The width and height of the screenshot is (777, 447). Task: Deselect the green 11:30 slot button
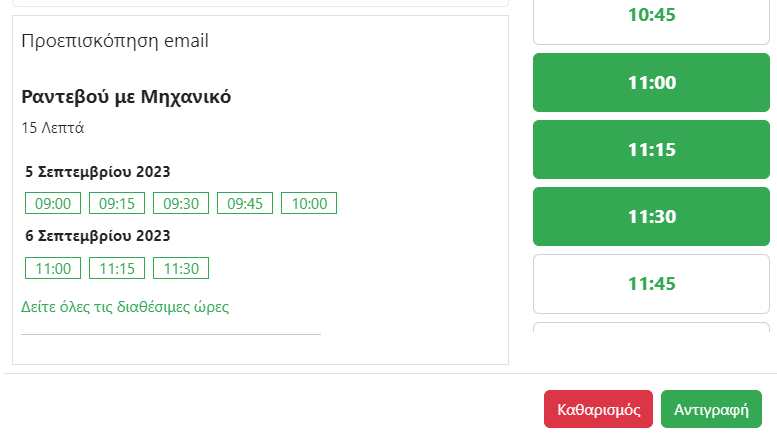[652, 217]
